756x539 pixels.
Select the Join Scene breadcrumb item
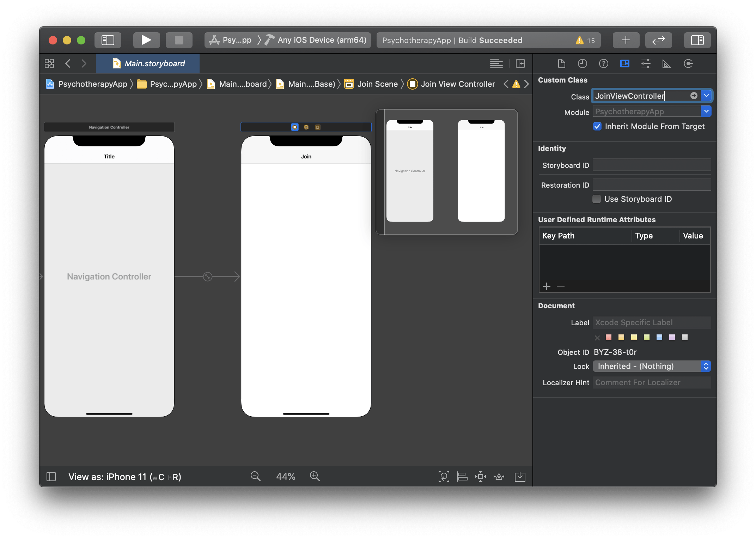click(377, 84)
